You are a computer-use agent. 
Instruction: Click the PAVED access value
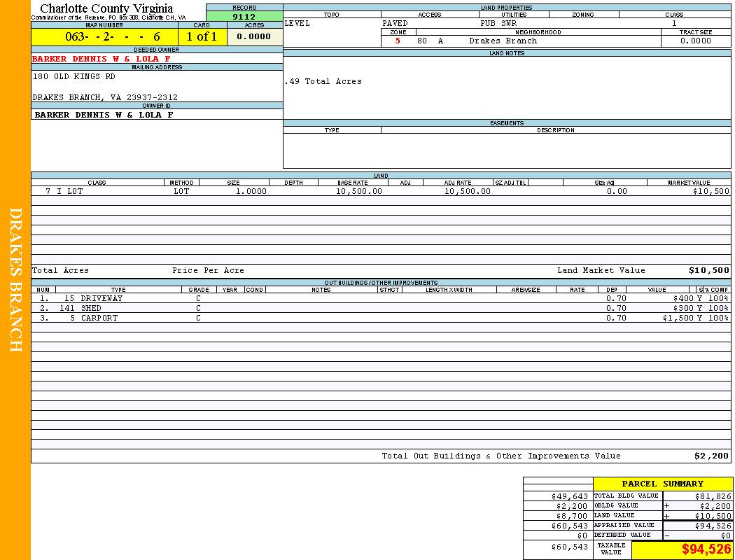click(x=395, y=23)
